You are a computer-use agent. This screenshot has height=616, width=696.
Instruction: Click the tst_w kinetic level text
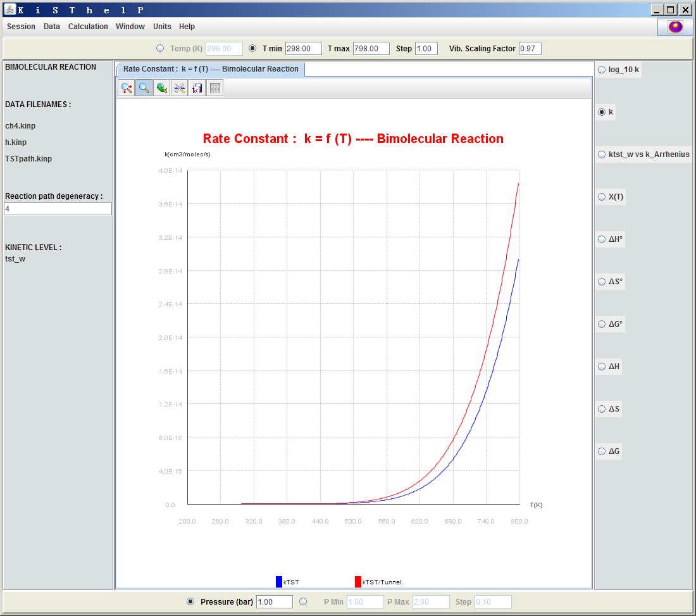tap(15, 259)
